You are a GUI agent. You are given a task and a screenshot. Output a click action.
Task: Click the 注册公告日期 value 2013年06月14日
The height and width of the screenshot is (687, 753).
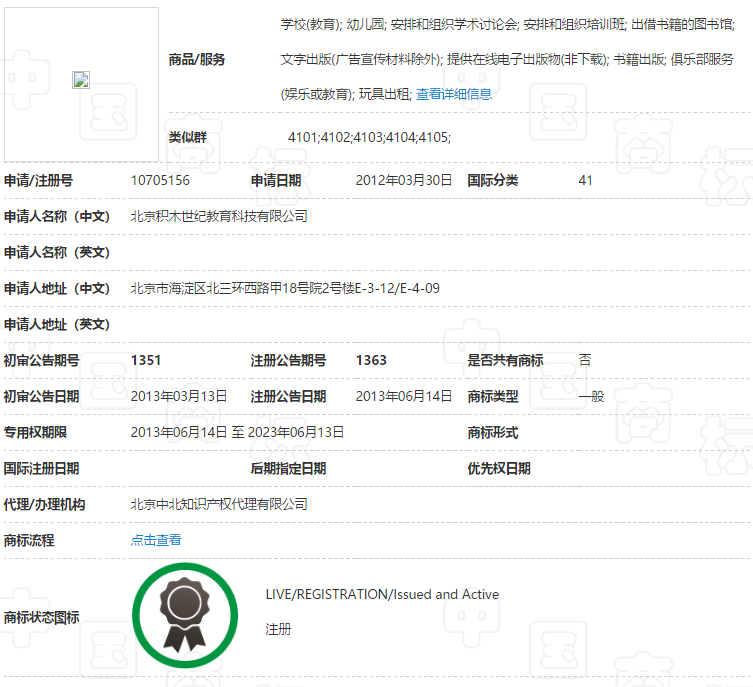click(x=404, y=396)
